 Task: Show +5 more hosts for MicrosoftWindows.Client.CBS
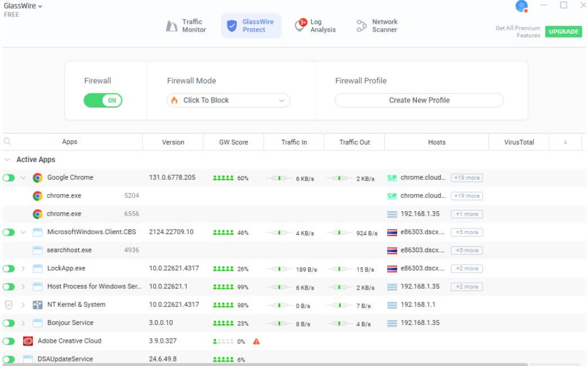tap(466, 232)
